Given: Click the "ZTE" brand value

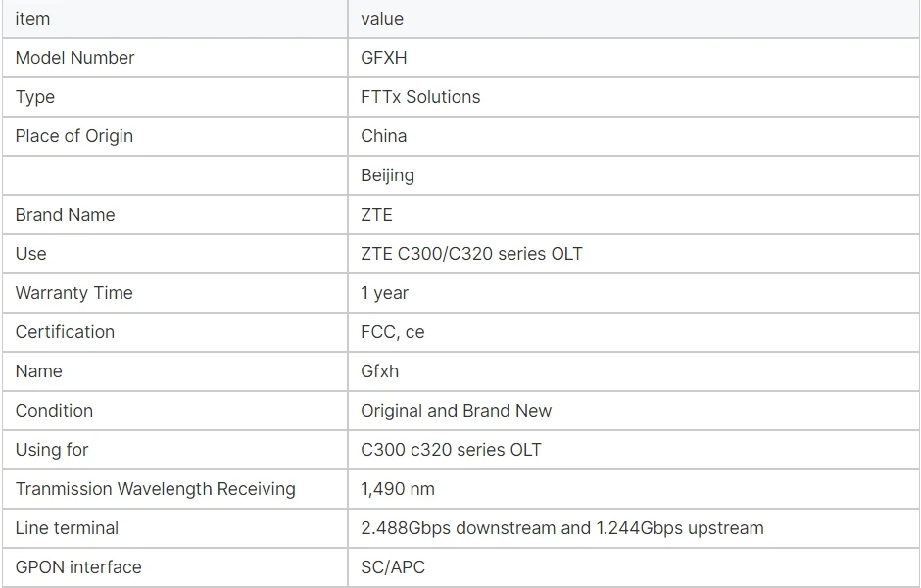Looking at the screenshot, I should [377, 215].
